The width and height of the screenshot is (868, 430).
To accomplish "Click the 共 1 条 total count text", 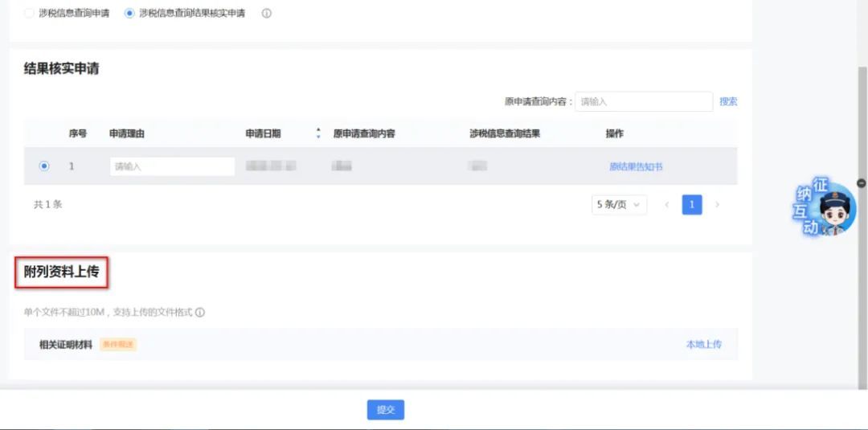I will tap(48, 205).
